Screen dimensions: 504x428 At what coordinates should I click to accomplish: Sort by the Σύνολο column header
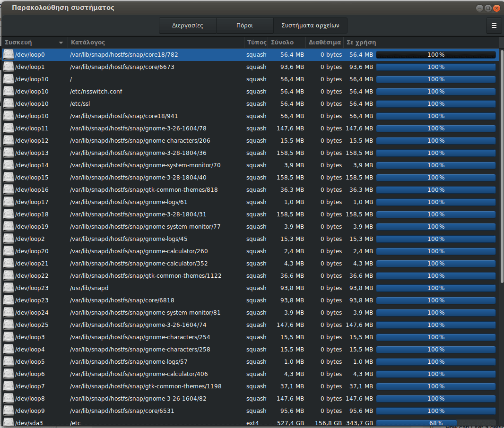pos(287,43)
